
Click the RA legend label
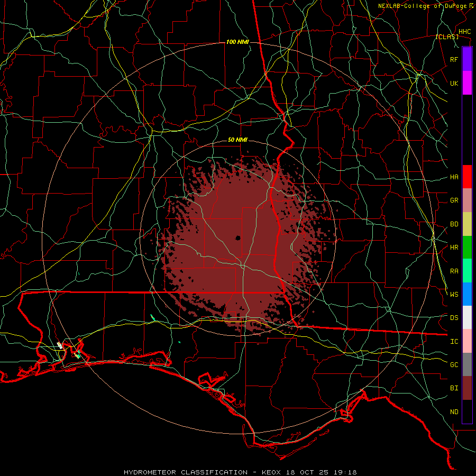pos(454,271)
